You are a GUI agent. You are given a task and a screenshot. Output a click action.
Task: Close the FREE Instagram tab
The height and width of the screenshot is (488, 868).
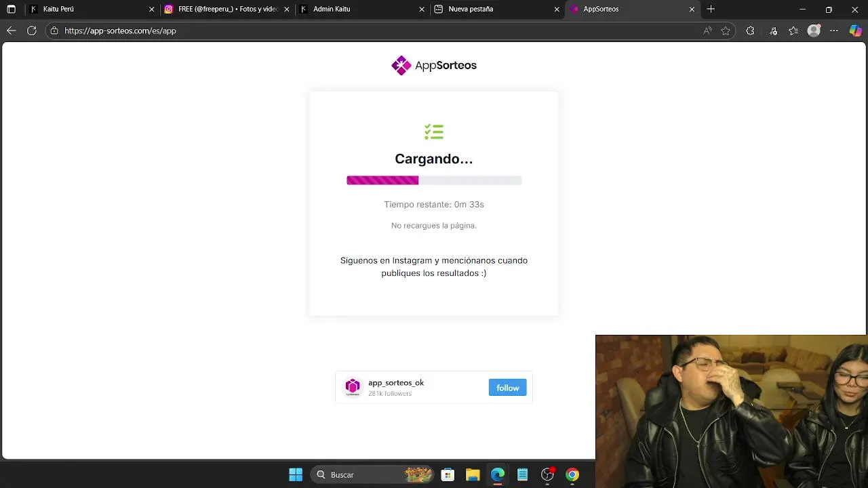pyautogui.click(x=287, y=9)
